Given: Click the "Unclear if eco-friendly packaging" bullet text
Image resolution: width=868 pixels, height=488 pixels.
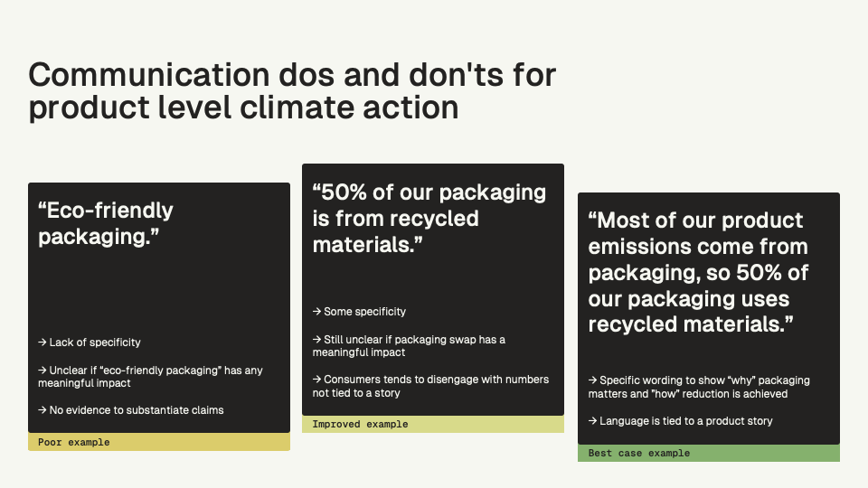Looking at the screenshot, I should click(x=150, y=377).
